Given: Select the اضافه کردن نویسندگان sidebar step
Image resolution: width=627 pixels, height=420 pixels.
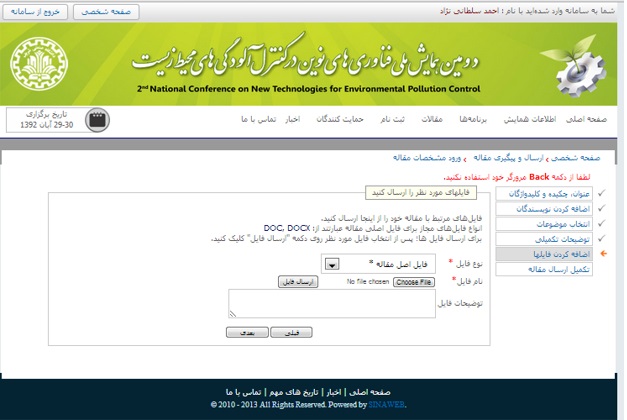Looking at the screenshot, I should 560,209.
